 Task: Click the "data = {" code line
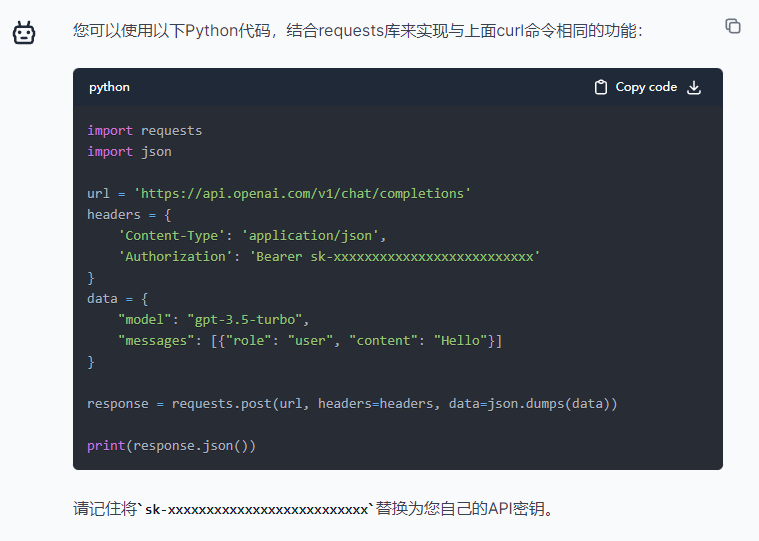[117, 298]
